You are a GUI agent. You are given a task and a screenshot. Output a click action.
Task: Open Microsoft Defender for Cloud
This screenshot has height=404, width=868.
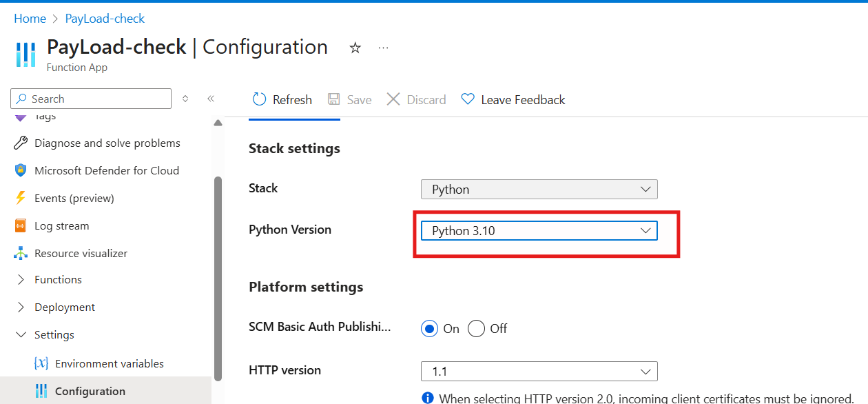pos(106,171)
